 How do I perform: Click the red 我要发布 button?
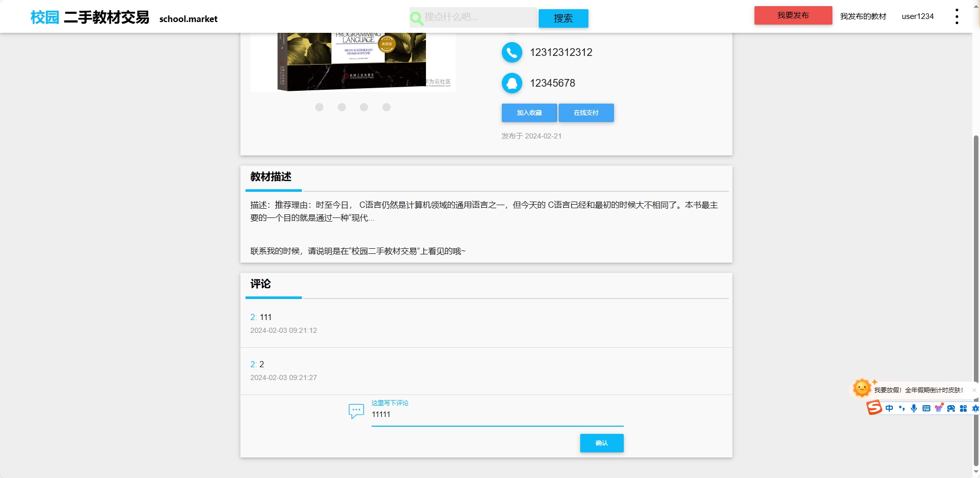[793, 15]
